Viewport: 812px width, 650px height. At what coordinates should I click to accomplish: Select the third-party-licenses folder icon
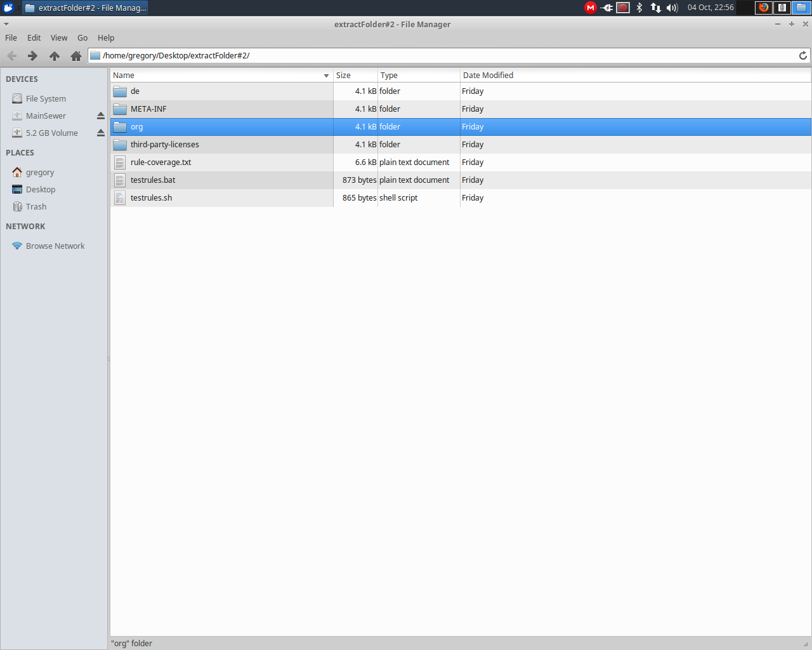(x=120, y=145)
